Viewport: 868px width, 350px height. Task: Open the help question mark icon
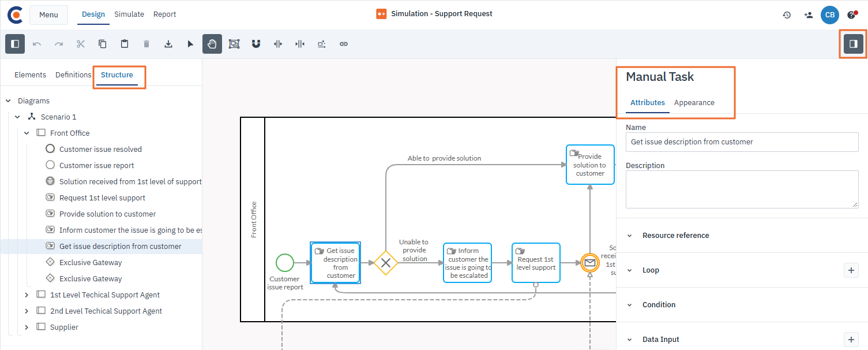(x=852, y=15)
